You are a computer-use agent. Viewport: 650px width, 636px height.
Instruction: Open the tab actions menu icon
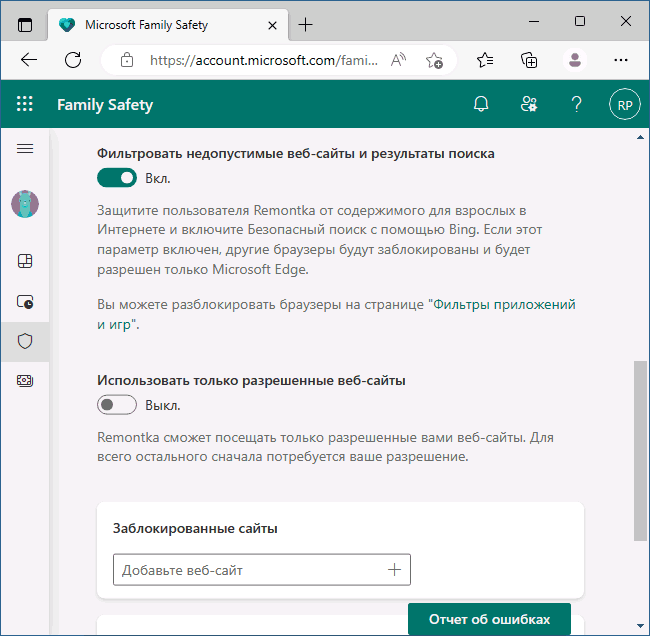(25, 25)
